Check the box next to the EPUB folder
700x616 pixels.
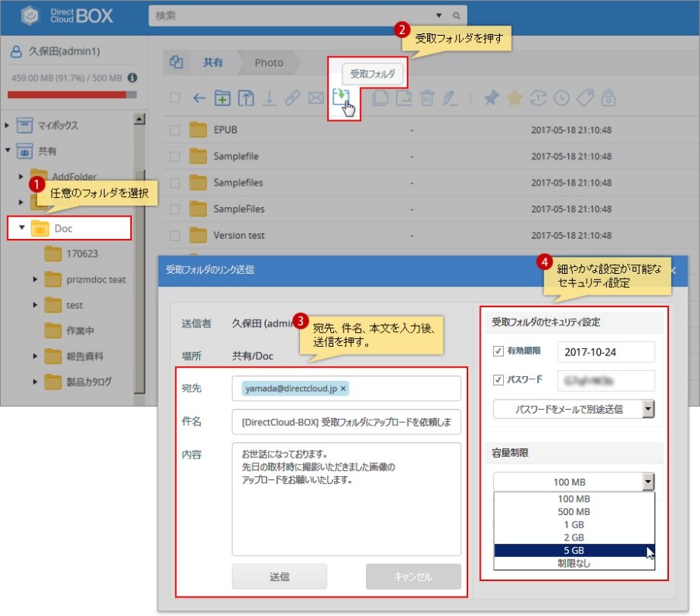click(175, 130)
